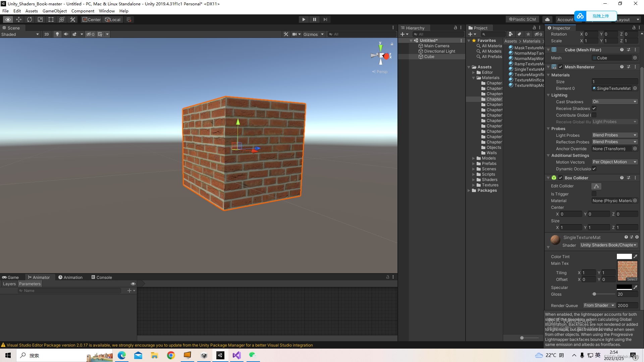Switch to the Console tab
The image size is (644, 362).
coord(102,277)
